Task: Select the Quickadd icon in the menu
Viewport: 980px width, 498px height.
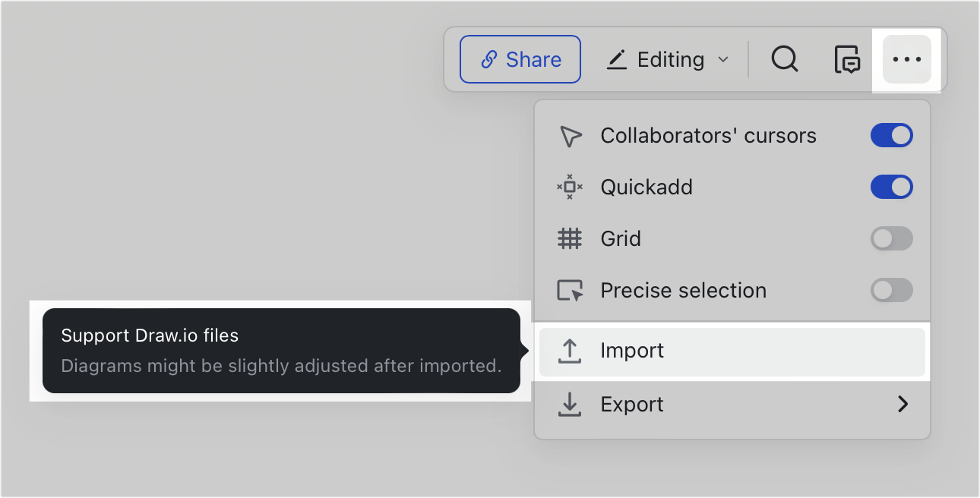Action: coord(570,187)
